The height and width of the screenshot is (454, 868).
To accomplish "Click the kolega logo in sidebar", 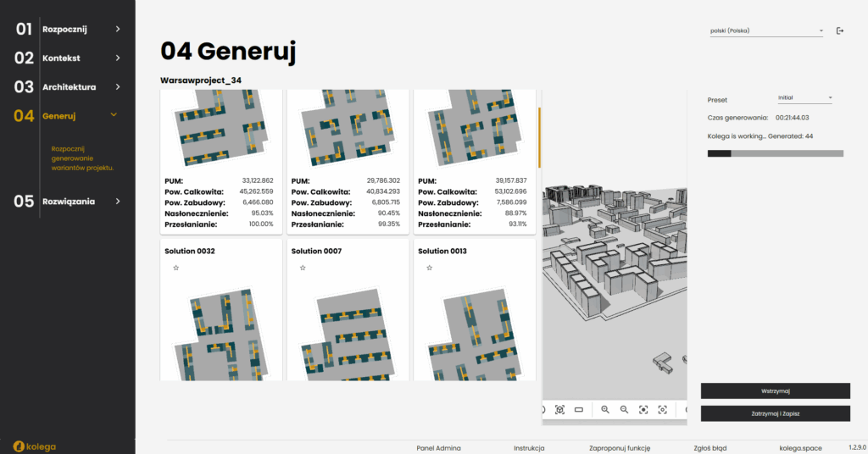I will pyautogui.click(x=35, y=446).
